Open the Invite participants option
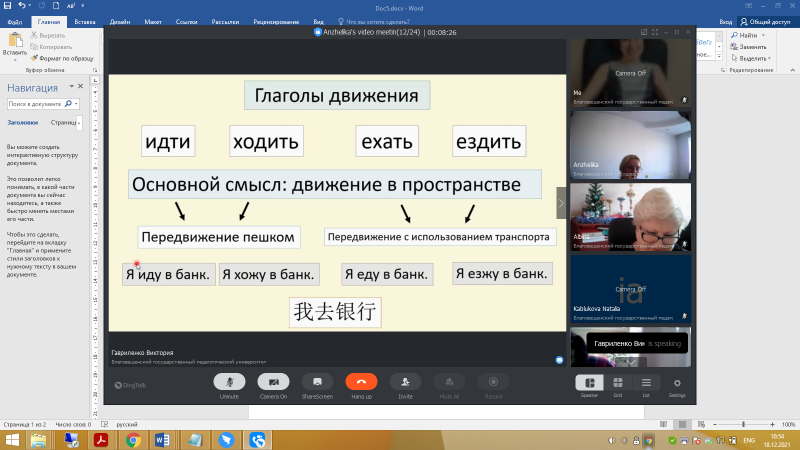 [405, 382]
